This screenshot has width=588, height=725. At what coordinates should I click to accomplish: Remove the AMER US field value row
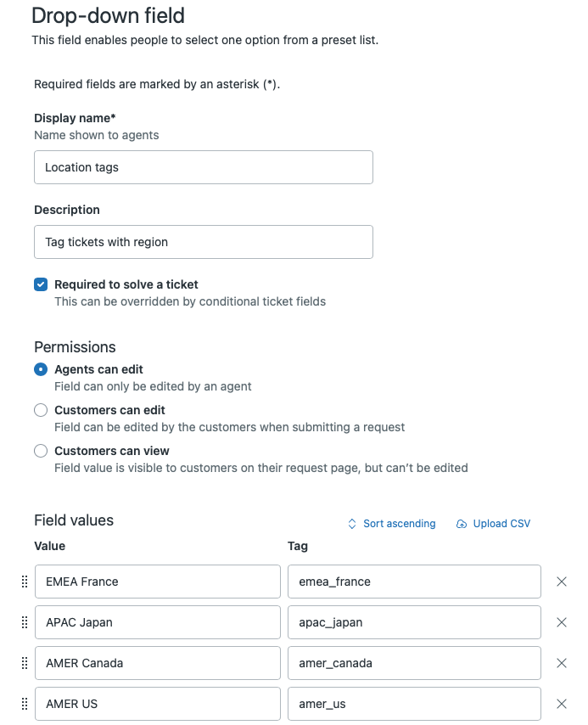[561, 704]
